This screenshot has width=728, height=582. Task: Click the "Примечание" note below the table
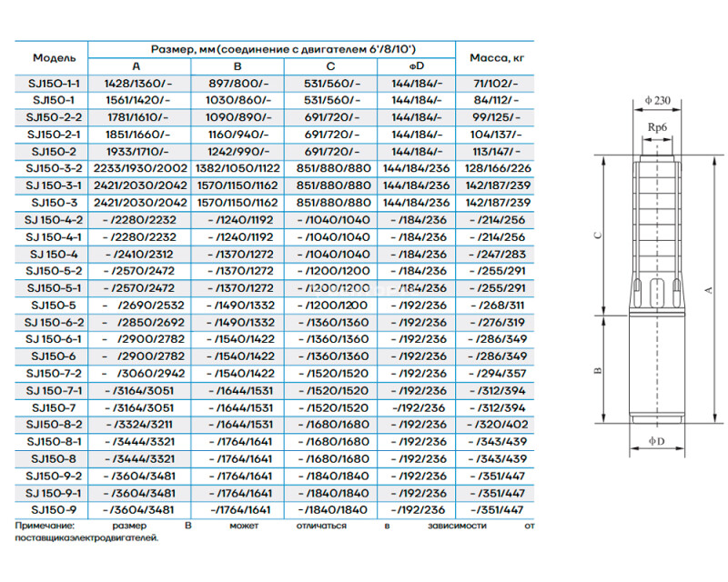[x=275, y=532]
